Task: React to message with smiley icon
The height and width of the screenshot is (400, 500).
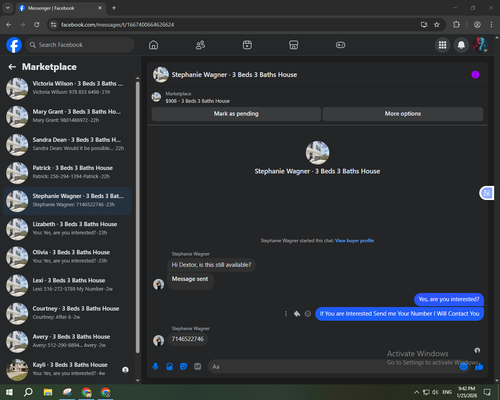Action: click(x=308, y=314)
